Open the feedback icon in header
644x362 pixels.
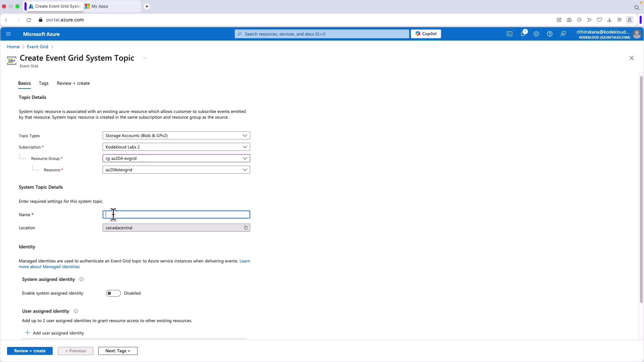tap(563, 34)
